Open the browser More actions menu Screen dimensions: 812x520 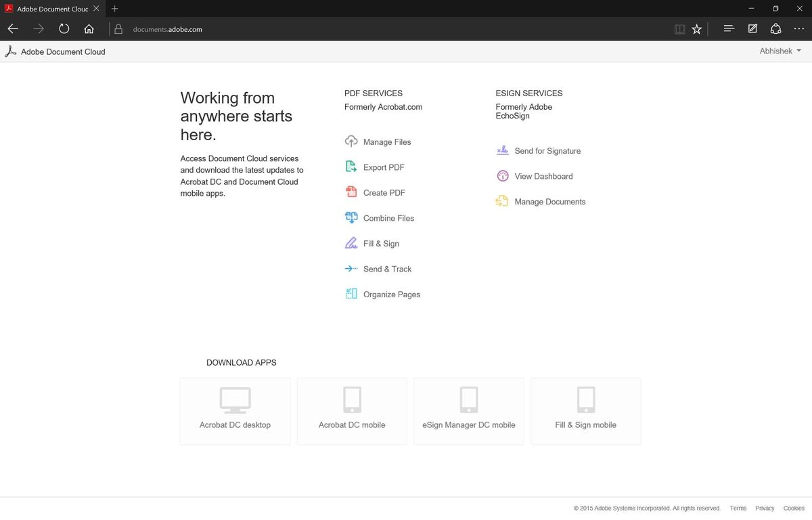coord(799,28)
